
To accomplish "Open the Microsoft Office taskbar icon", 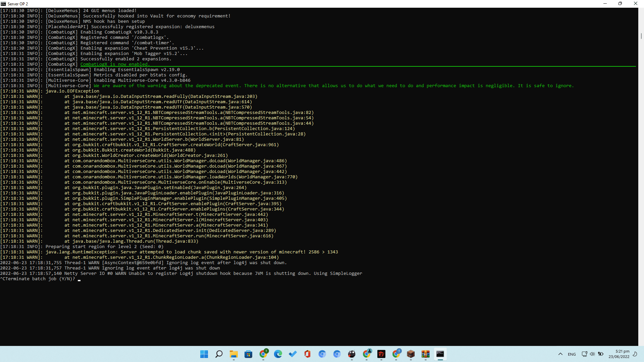I will click(x=307, y=354).
